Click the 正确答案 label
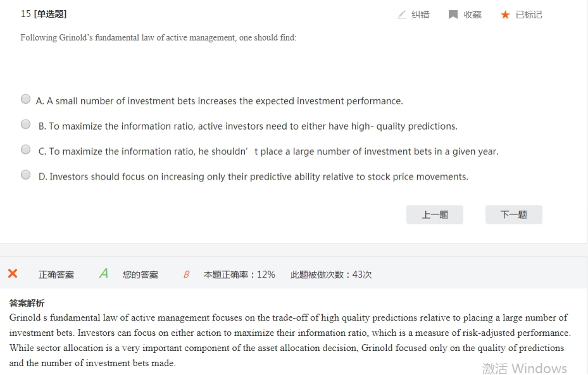Image resolution: width=588 pixels, height=375 pixels. pos(56,274)
